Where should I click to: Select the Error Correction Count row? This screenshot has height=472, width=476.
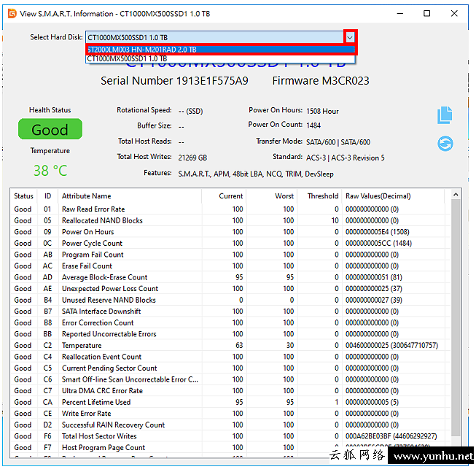coord(231,322)
